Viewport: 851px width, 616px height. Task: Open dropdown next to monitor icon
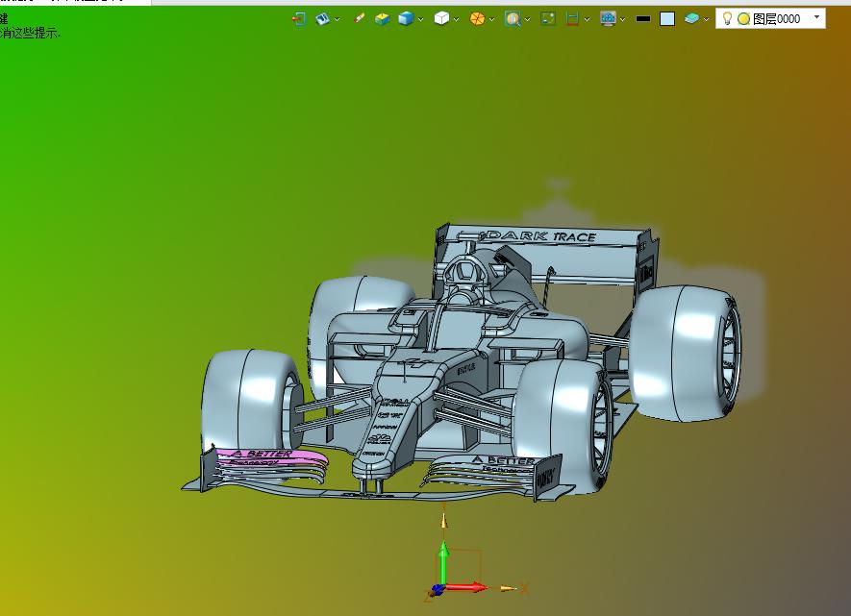(622, 19)
